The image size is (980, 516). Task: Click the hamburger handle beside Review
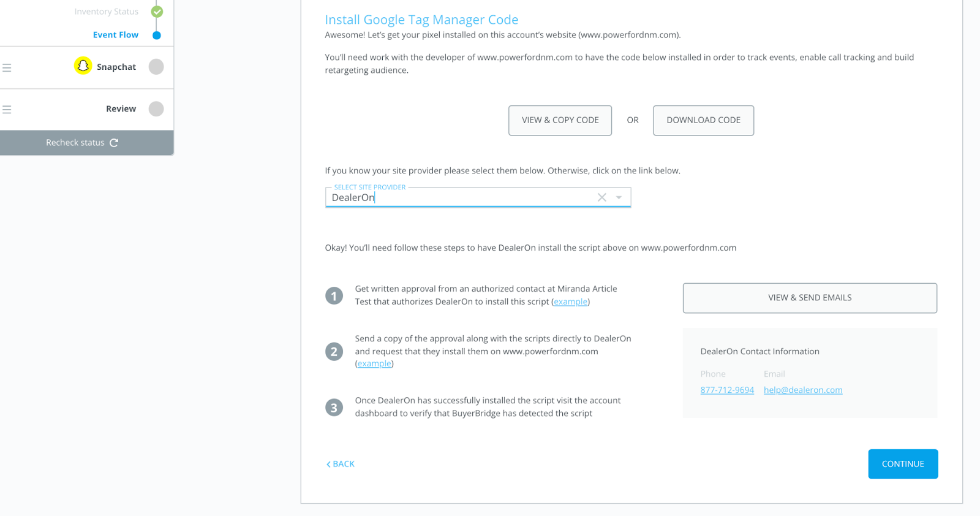(7, 110)
